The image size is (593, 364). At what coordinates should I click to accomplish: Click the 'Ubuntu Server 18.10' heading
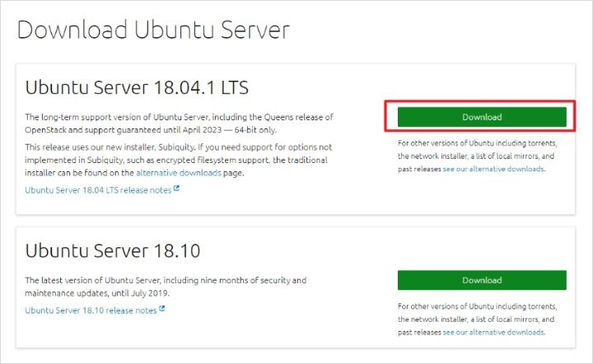[113, 250]
